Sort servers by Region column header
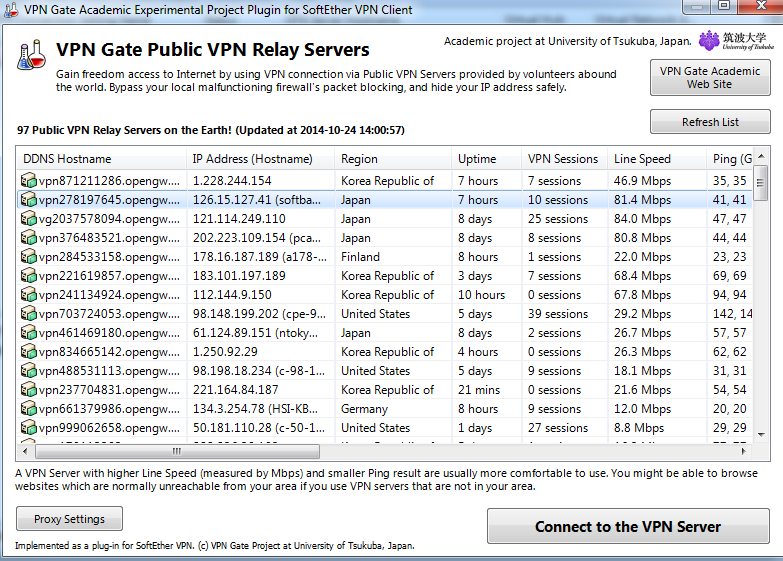This screenshot has width=783, height=561. click(x=390, y=159)
